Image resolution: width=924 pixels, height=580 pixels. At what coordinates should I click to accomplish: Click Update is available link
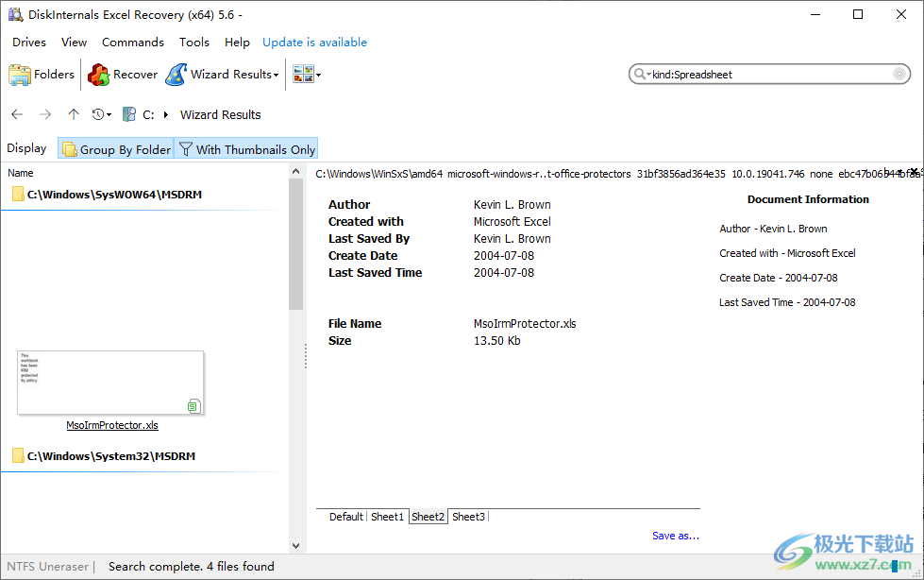pyautogui.click(x=314, y=42)
